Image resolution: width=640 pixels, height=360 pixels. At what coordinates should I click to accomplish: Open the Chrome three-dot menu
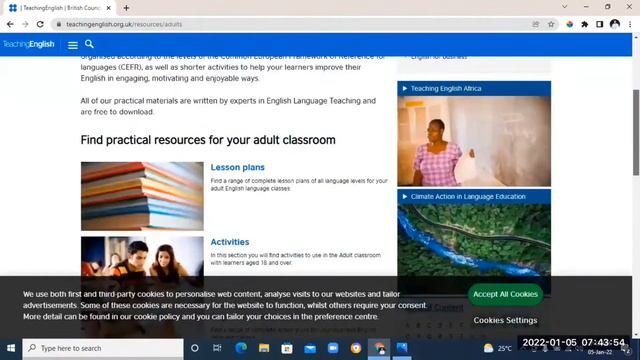[x=630, y=24]
